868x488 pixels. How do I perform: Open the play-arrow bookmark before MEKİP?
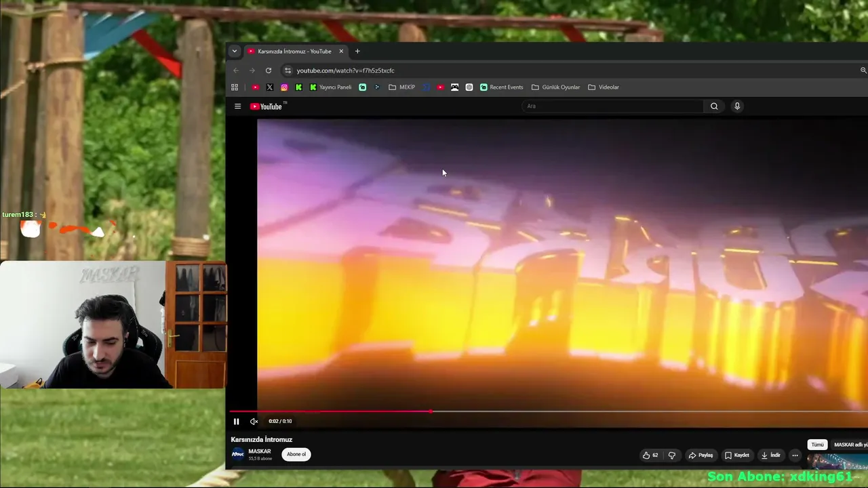tap(377, 87)
